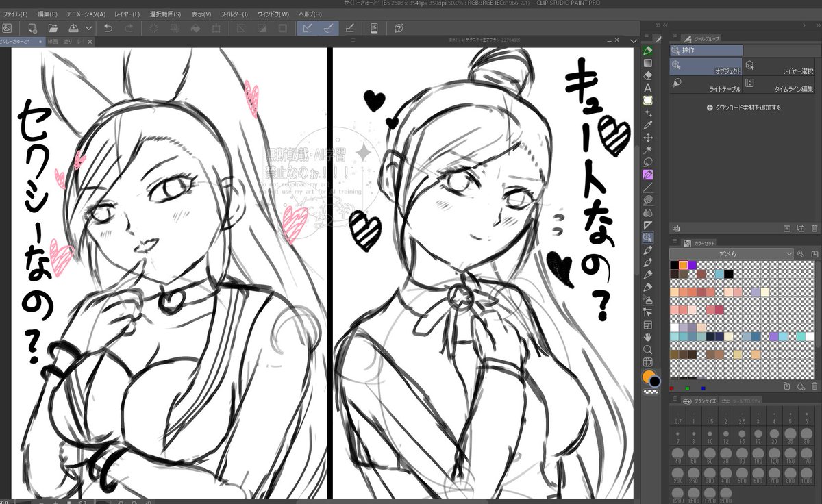The width and height of the screenshot is (822, 504).
Task: Select the straight Line figure tool
Action: [647, 187]
